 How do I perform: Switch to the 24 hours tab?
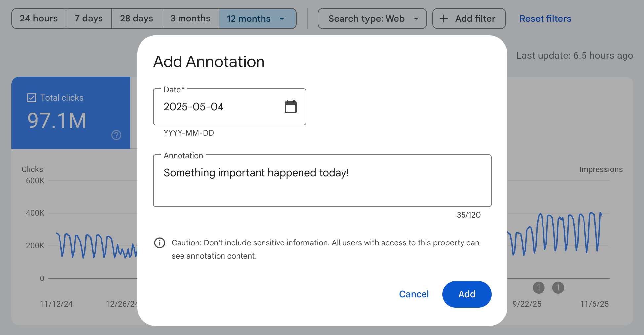click(38, 19)
